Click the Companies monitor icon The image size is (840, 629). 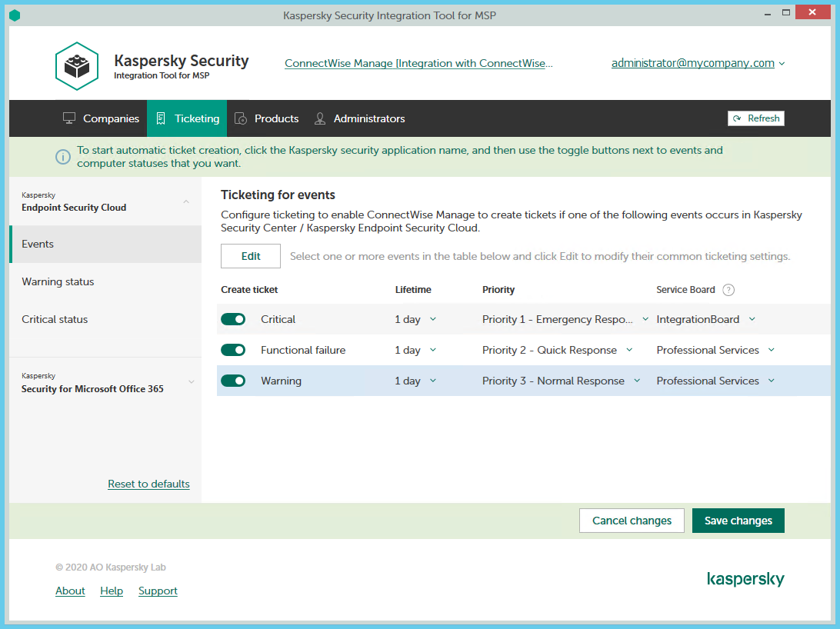click(69, 118)
